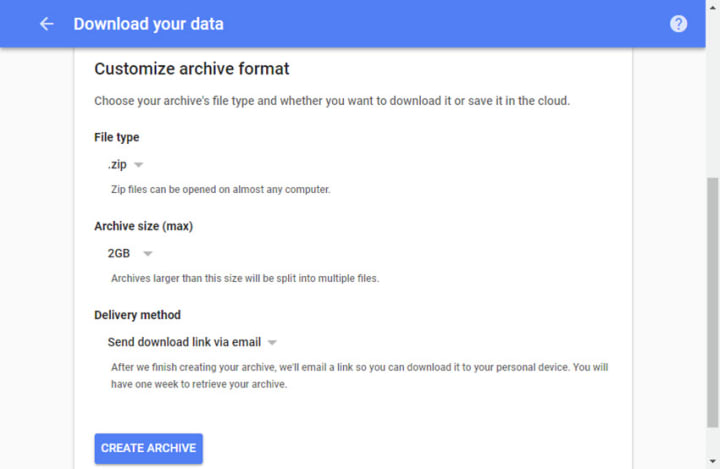Click the .zip file type value
This screenshot has width=720, height=469.
[x=119, y=165]
